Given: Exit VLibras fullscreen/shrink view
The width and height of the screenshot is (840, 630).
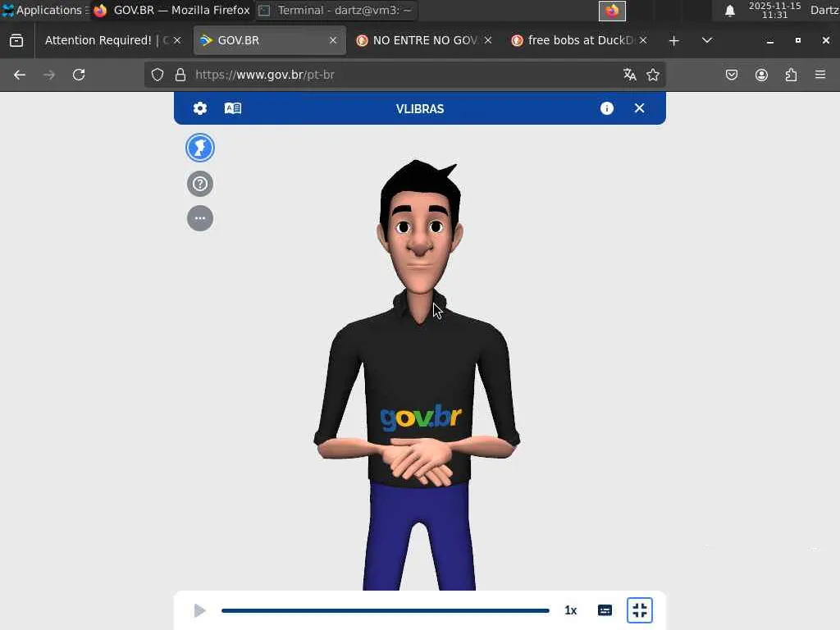Looking at the screenshot, I should click(x=640, y=610).
